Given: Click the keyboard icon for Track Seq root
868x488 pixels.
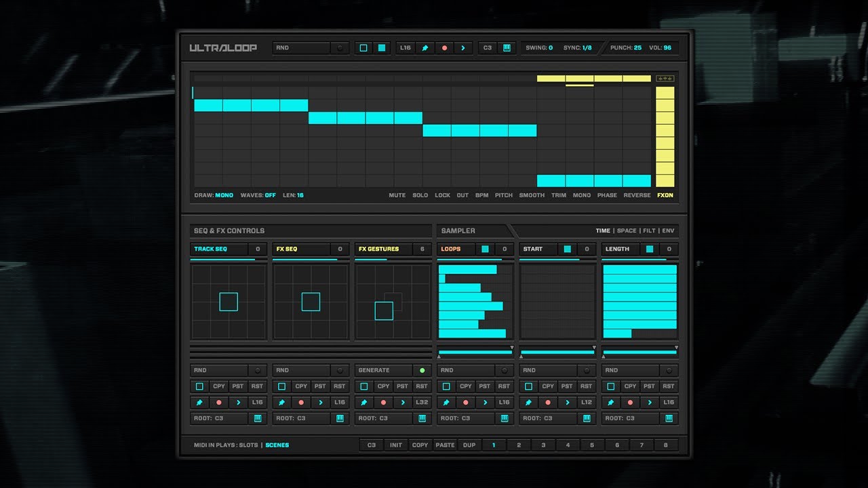Looking at the screenshot, I should coord(258,418).
